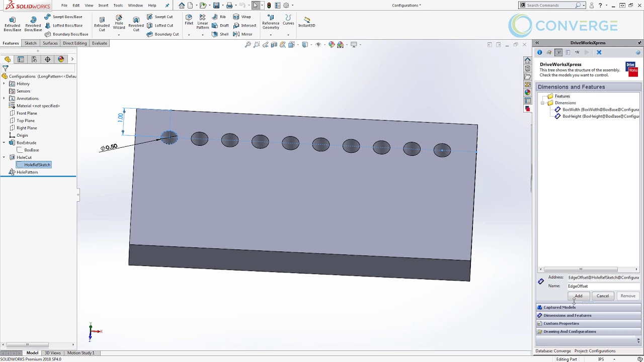Choose the Swept Boss/Base tool

coord(63,17)
